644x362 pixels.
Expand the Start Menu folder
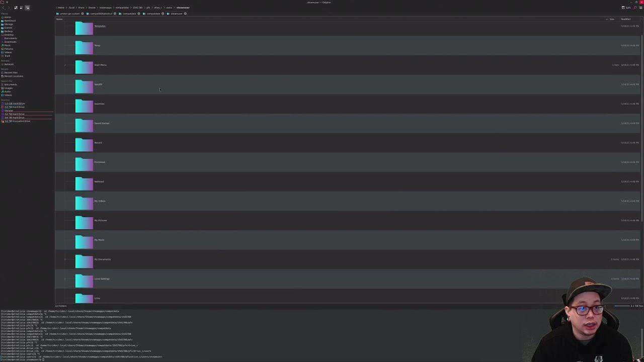[65, 65]
